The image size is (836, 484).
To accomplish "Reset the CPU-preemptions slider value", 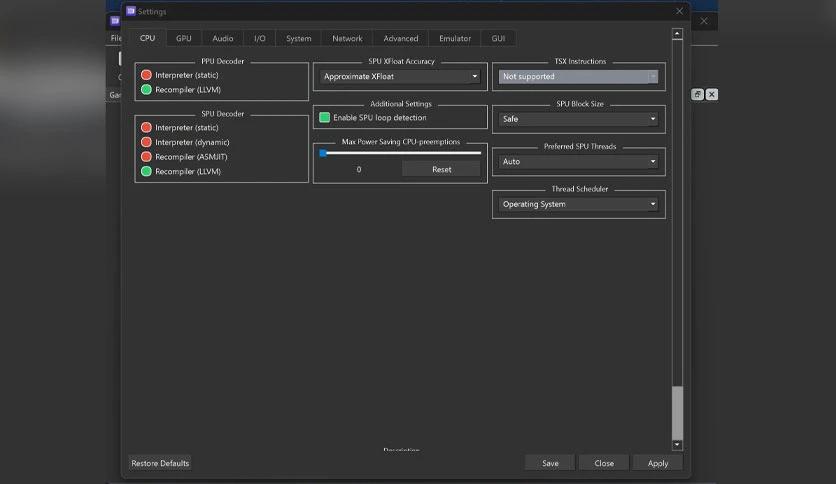I will pyautogui.click(x=441, y=170).
